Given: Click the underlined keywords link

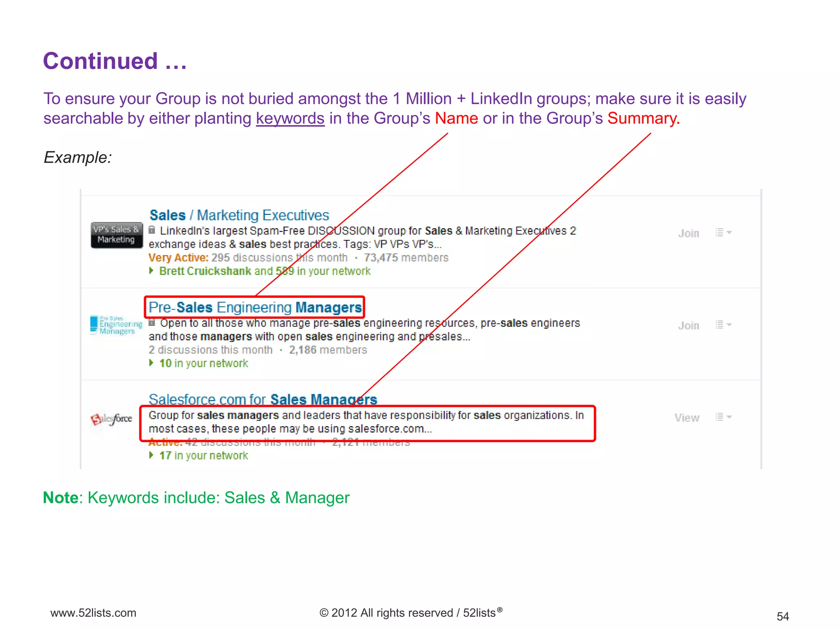Looking at the screenshot, I should click(290, 119).
